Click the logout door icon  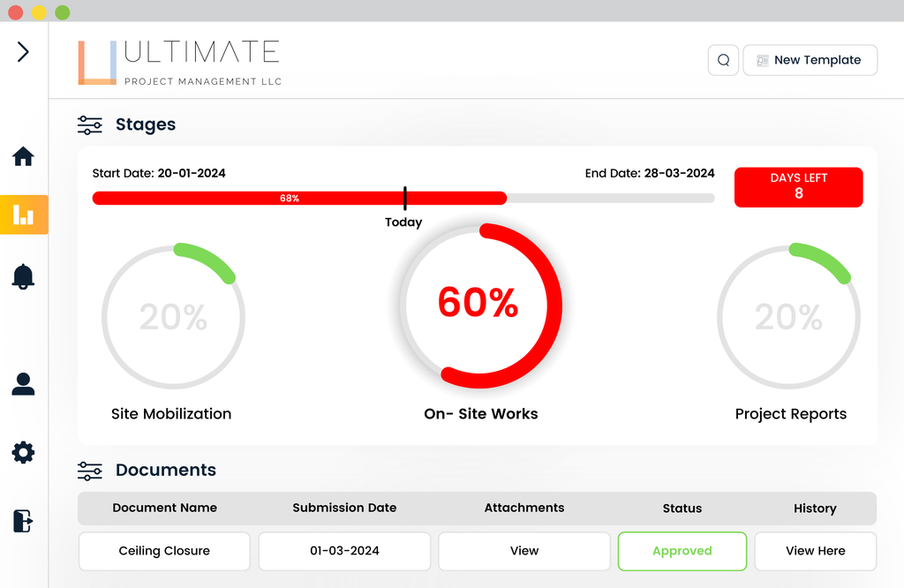(x=23, y=521)
